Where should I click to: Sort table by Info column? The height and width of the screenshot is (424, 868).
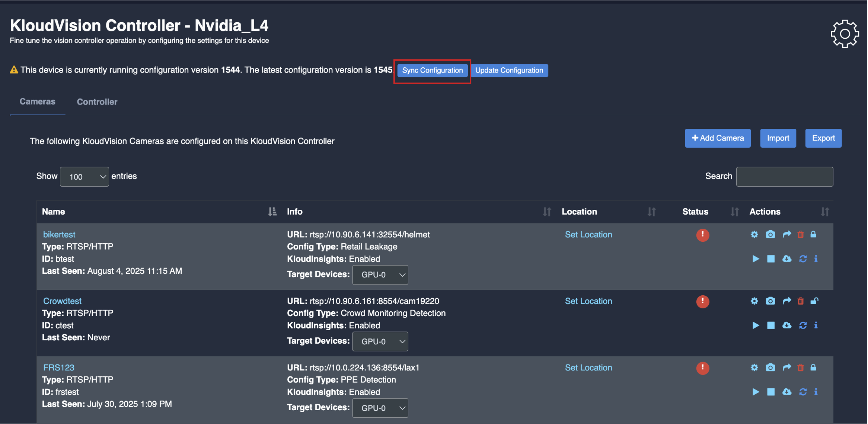(546, 212)
